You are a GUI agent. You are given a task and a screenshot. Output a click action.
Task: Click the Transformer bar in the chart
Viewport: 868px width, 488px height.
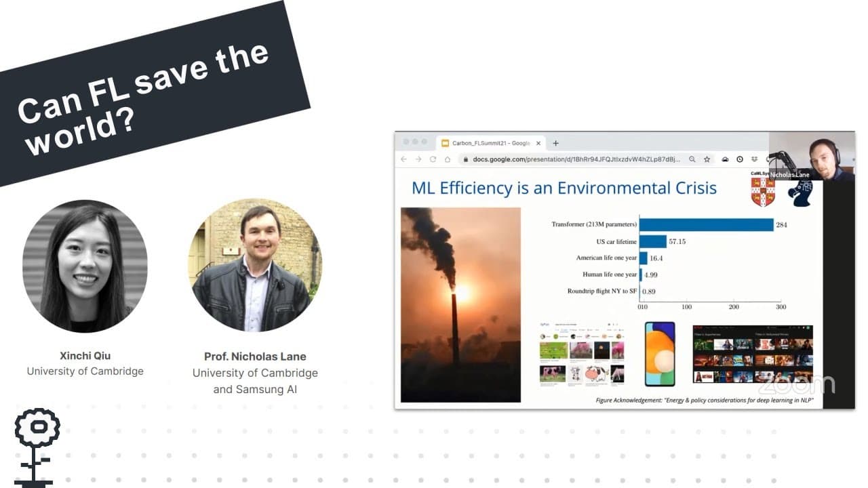tap(706, 224)
